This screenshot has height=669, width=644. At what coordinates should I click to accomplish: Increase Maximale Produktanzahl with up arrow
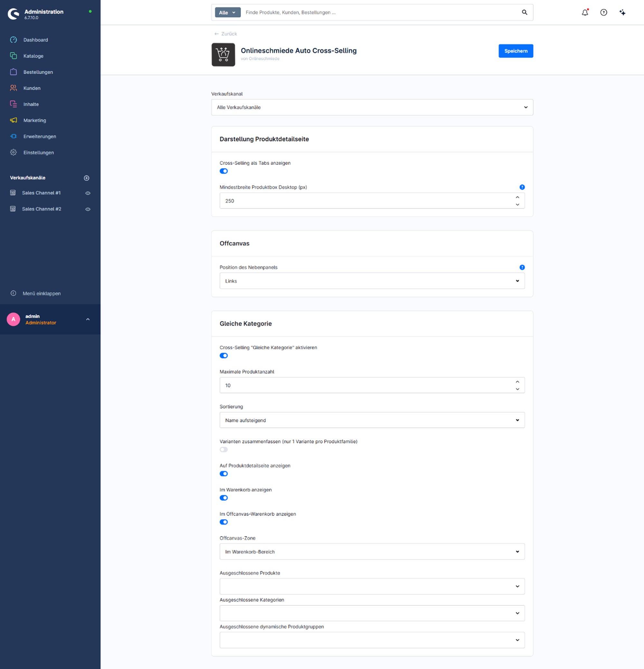(x=517, y=382)
